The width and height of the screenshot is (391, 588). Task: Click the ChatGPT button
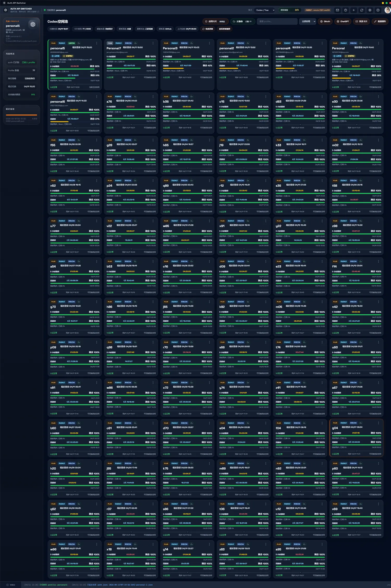(x=343, y=21)
